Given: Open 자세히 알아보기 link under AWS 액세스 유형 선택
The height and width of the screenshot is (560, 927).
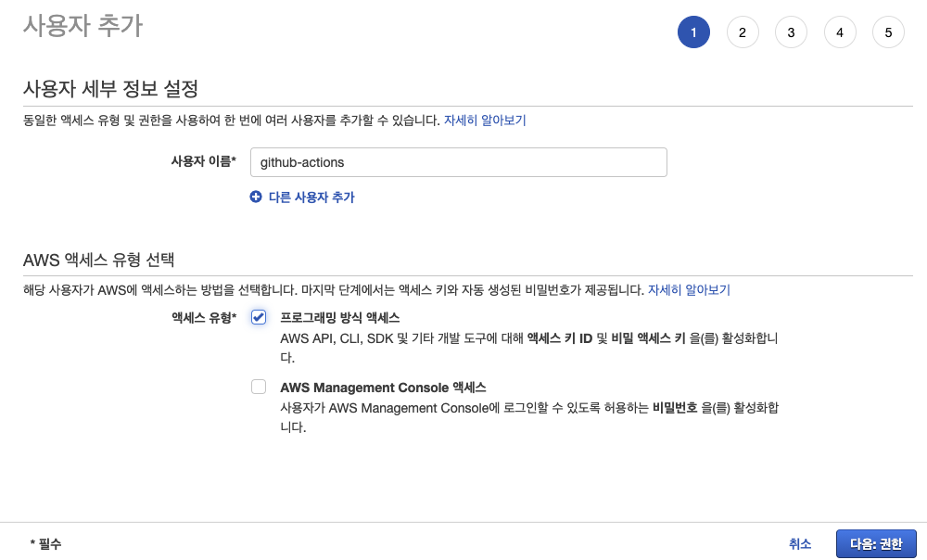Looking at the screenshot, I should 689,290.
